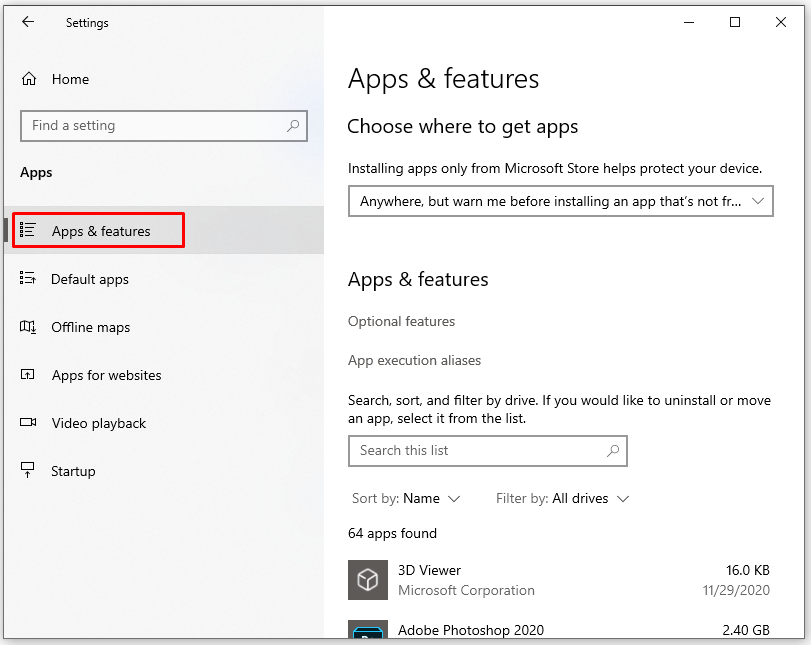Click the back arrow icon
The image size is (811, 645).
tap(28, 22)
